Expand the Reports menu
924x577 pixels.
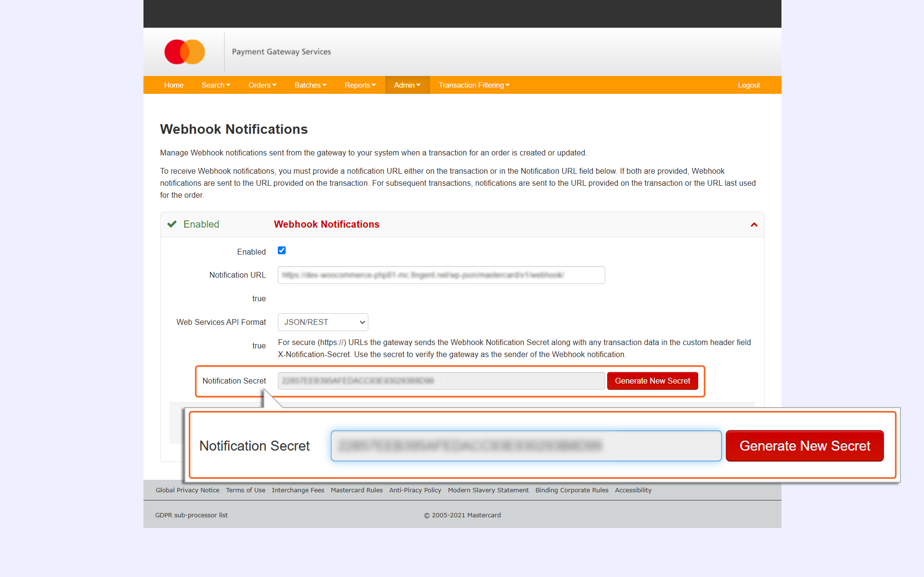pyautogui.click(x=360, y=85)
